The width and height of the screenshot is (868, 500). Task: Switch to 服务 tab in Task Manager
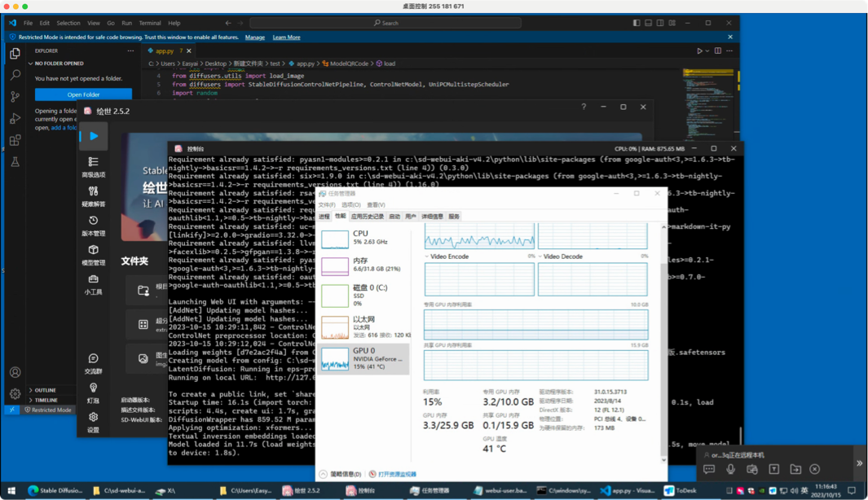click(x=454, y=217)
